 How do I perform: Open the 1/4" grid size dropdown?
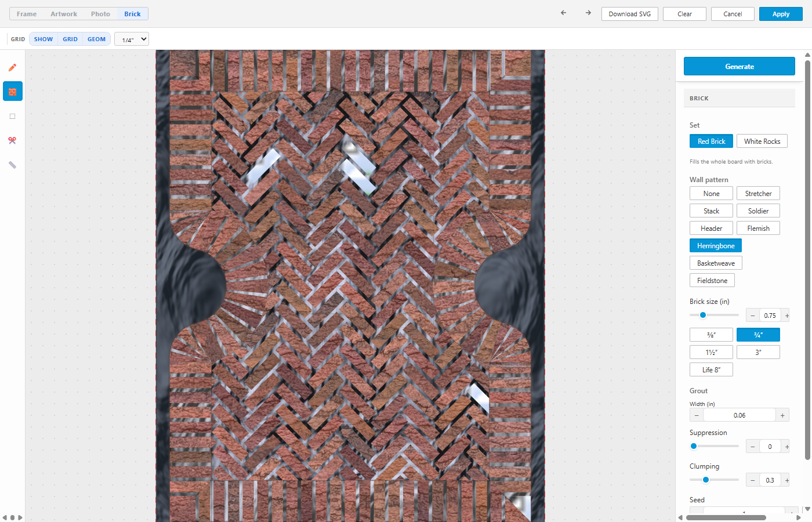point(132,39)
